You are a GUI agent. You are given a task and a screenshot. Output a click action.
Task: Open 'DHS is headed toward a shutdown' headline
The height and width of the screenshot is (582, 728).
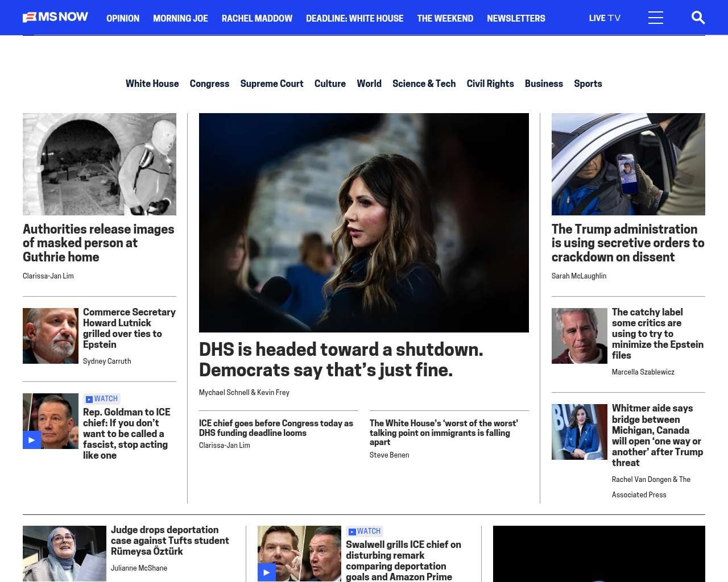pyautogui.click(x=341, y=359)
